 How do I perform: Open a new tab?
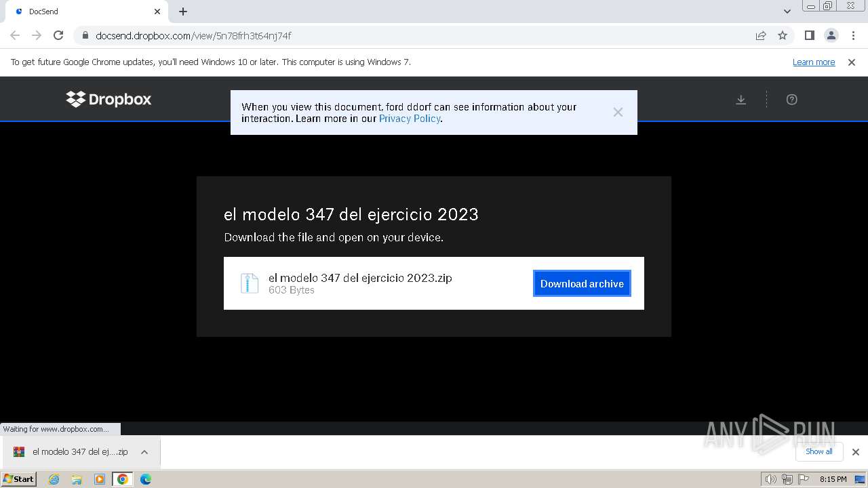(x=183, y=12)
